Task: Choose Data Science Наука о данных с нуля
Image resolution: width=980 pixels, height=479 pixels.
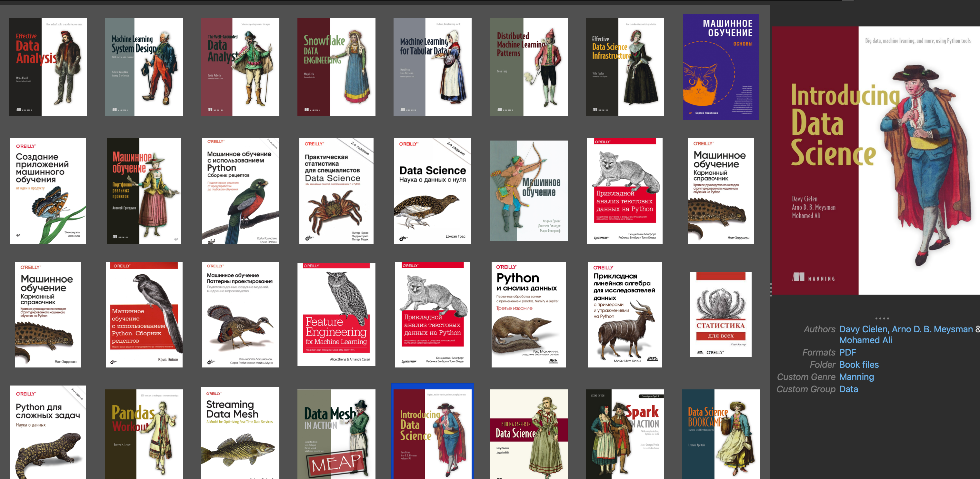Action: coord(433,191)
